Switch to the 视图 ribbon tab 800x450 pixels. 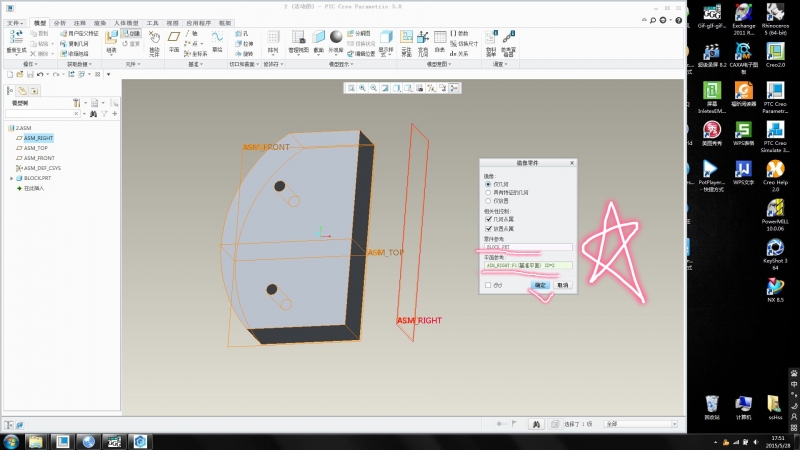click(x=172, y=23)
